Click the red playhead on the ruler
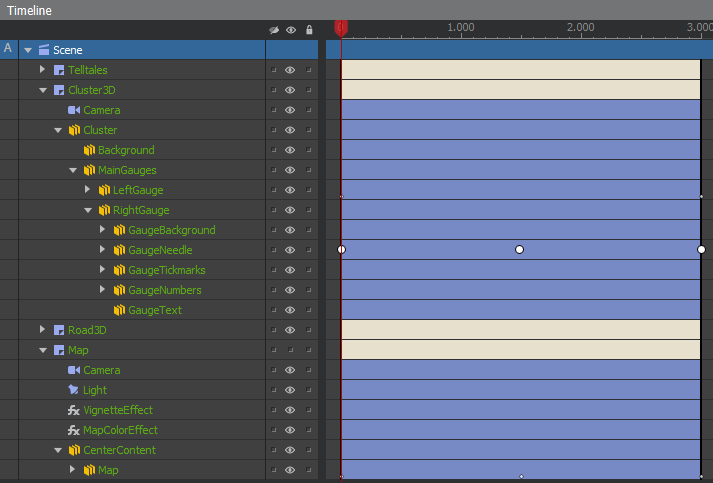Screen dimensions: 713x483 [341, 28]
